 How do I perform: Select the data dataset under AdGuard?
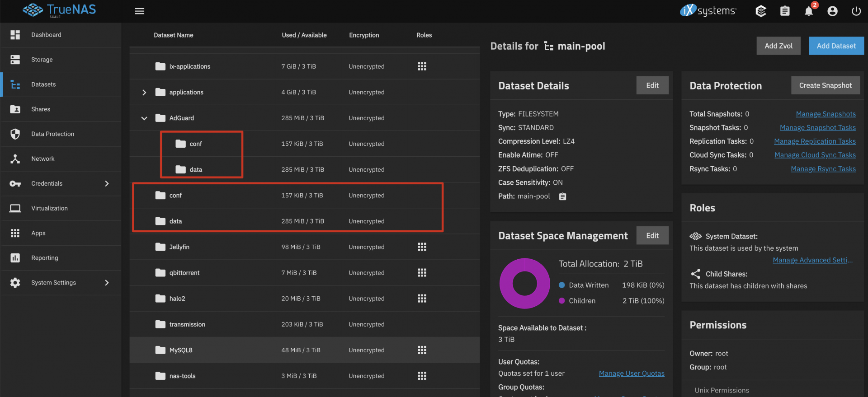point(305,169)
